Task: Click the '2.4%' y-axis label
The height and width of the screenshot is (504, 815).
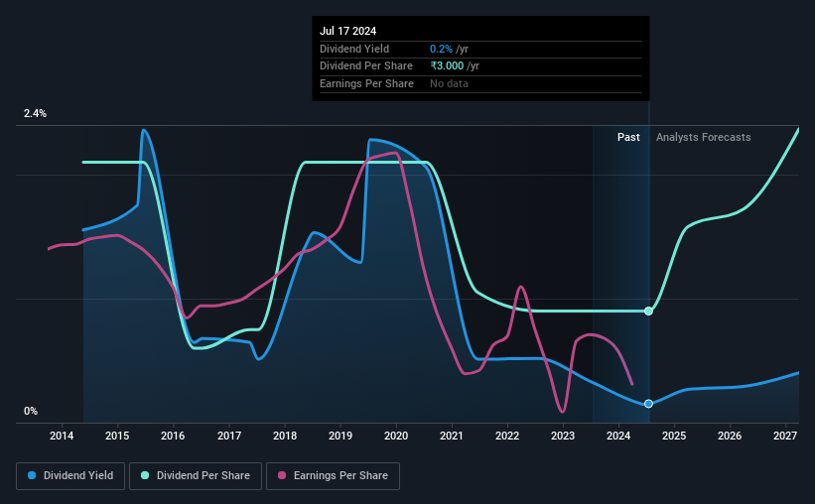Action: (35, 113)
